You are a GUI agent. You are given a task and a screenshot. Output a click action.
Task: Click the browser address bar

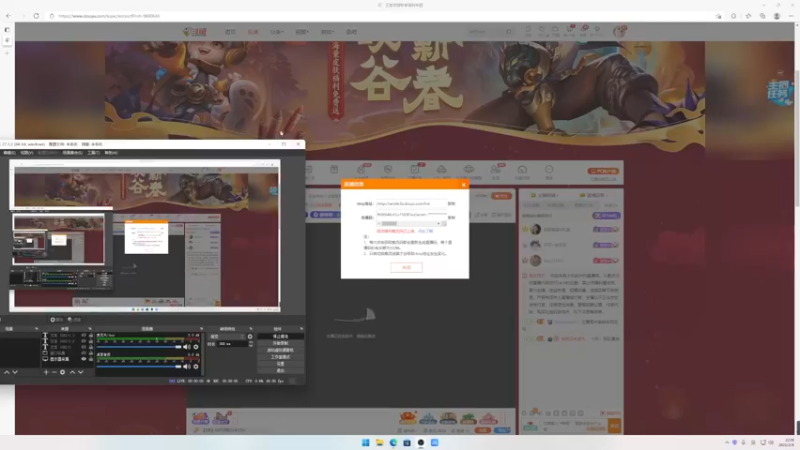[378, 16]
